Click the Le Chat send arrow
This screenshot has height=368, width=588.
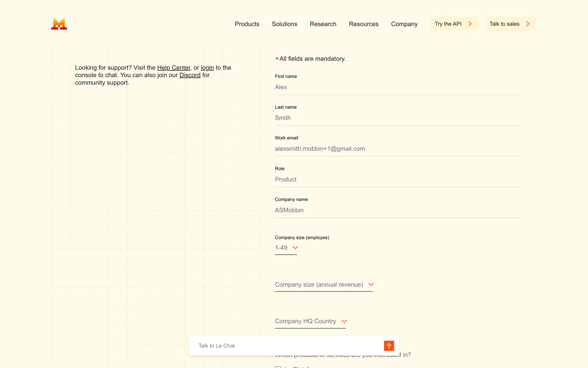(389, 346)
